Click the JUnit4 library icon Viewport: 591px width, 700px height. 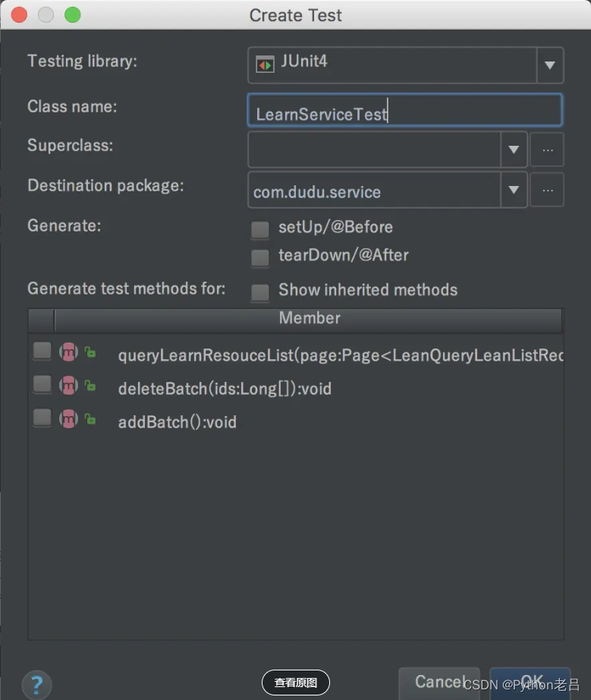click(265, 65)
